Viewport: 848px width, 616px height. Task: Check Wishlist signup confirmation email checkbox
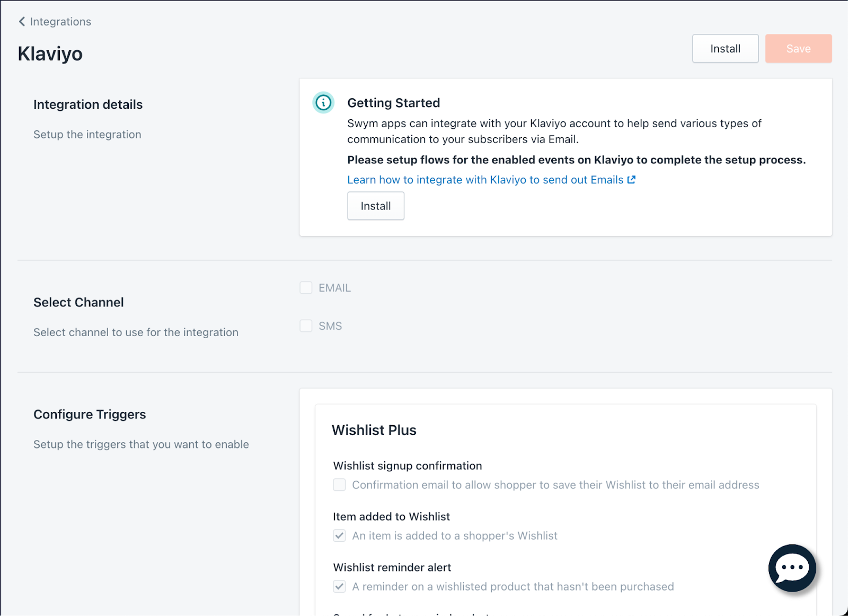(x=339, y=485)
